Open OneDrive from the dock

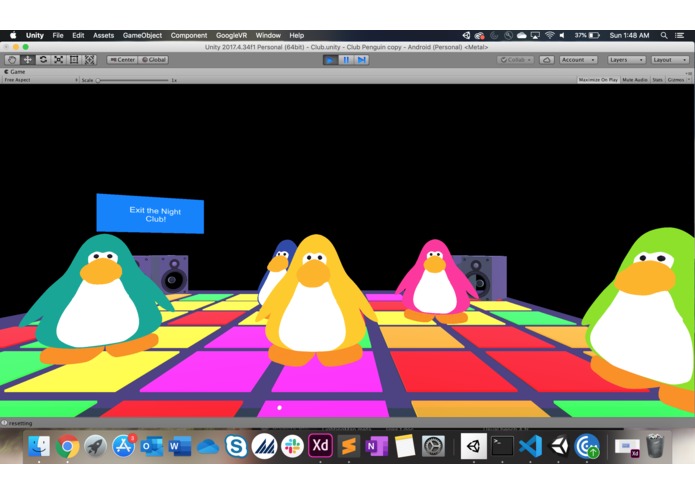click(208, 447)
